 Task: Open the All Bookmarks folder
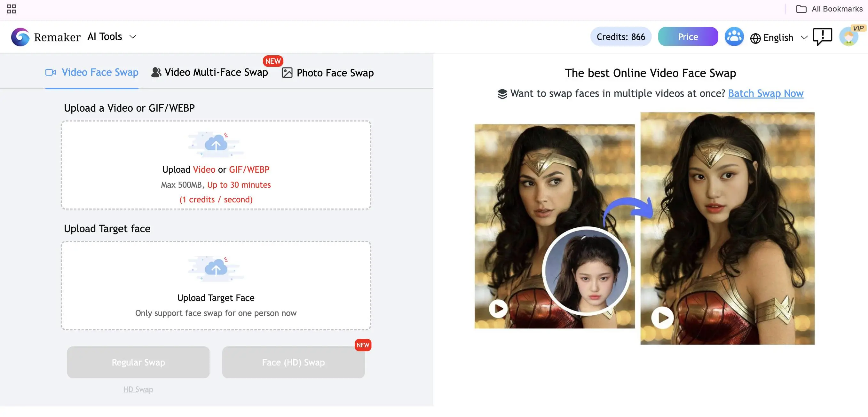pyautogui.click(x=829, y=9)
